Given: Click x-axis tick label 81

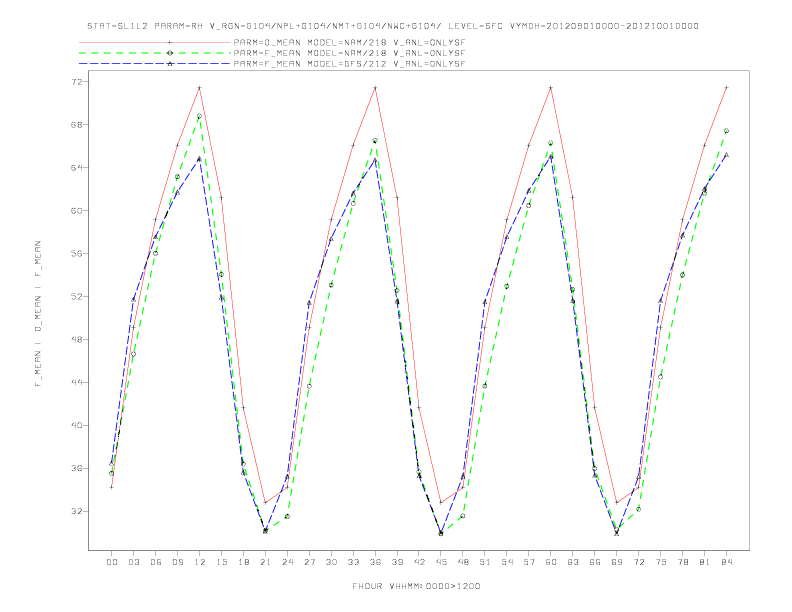Looking at the screenshot, I should coord(705,562).
